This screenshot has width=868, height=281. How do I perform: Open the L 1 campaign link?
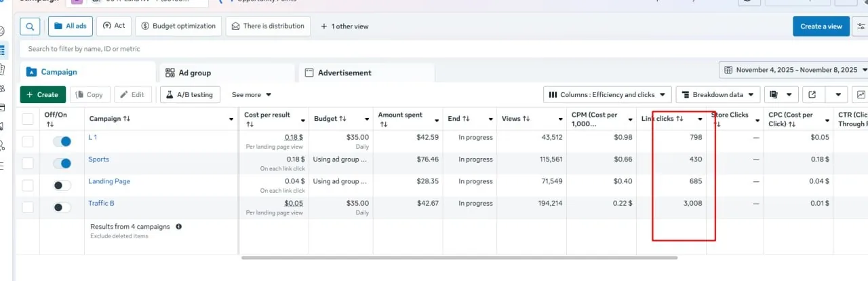pyautogui.click(x=93, y=137)
